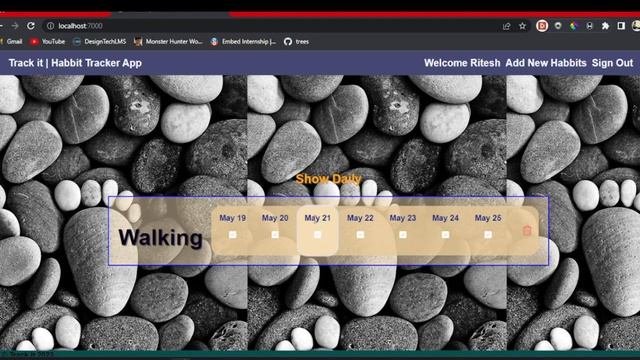
Task: Click the May 25 date label
Action: [x=488, y=218]
